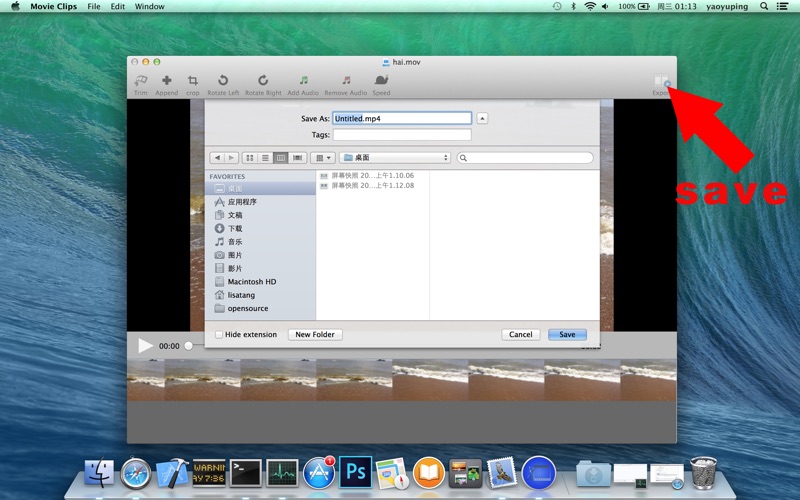Click the volume menu bar icon
The height and width of the screenshot is (500, 800).
coord(606,6)
